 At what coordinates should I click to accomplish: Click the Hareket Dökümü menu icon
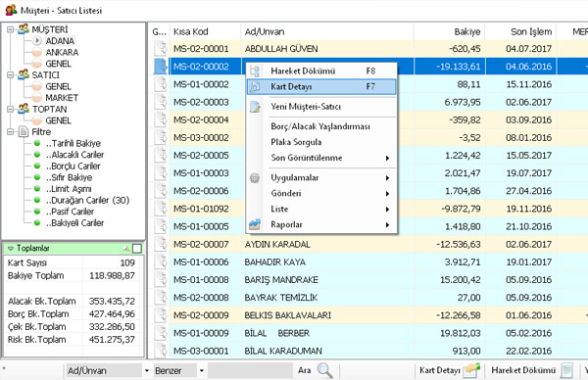coord(255,71)
